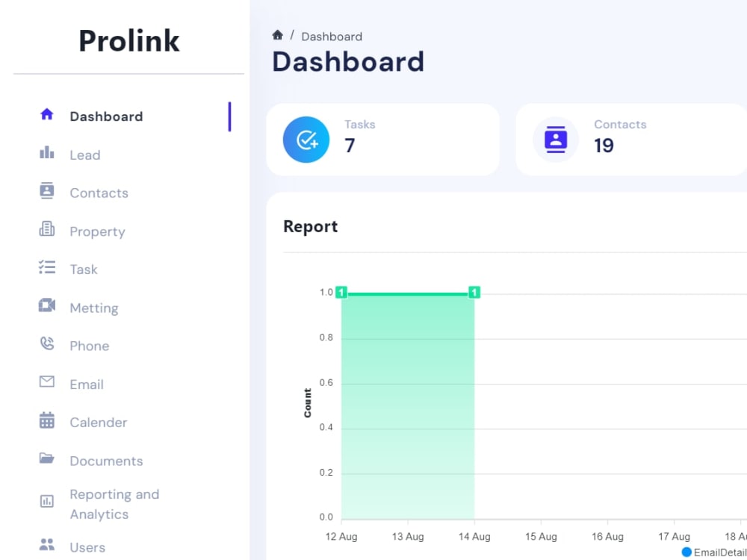Click the Lead bar chart icon

point(46,152)
